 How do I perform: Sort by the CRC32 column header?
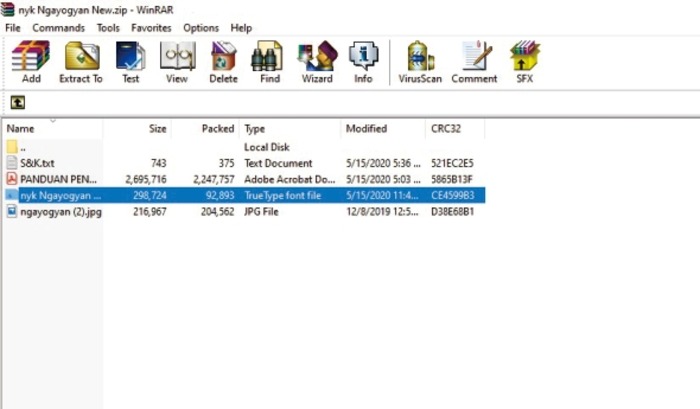[455, 129]
